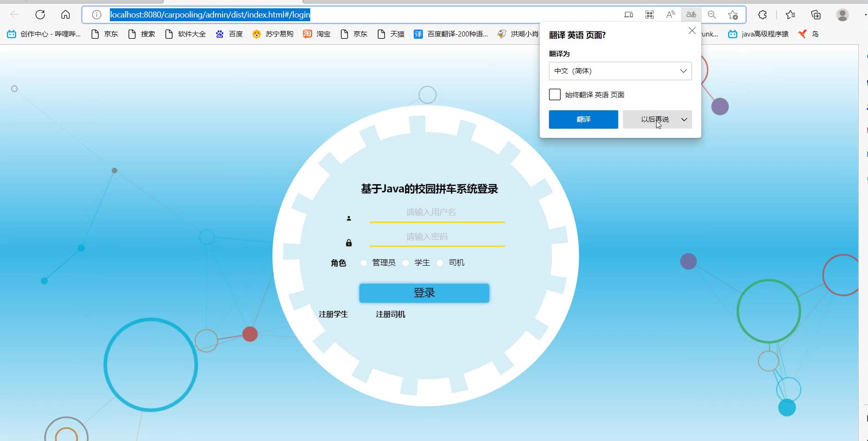Focus the 请输入用户名 input field
The image size is (868, 441).
(437, 212)
